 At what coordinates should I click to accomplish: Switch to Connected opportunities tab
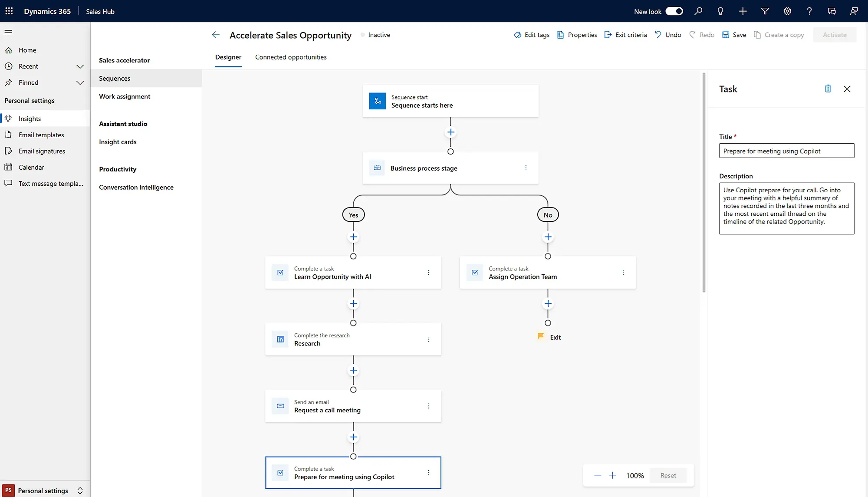291,57
